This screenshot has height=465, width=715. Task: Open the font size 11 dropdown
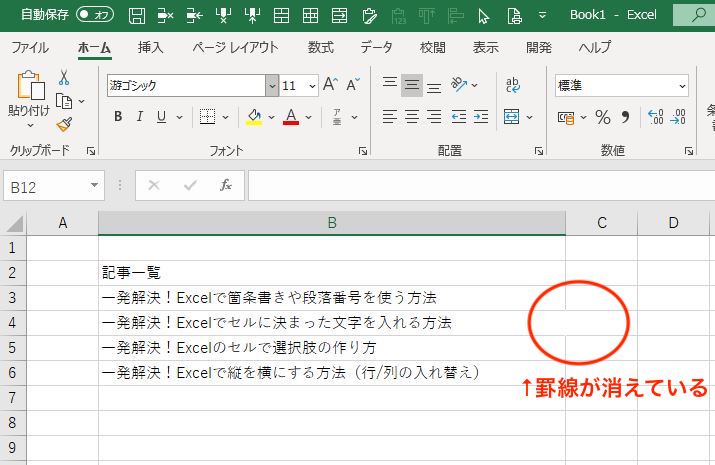[x=312, y=85]
